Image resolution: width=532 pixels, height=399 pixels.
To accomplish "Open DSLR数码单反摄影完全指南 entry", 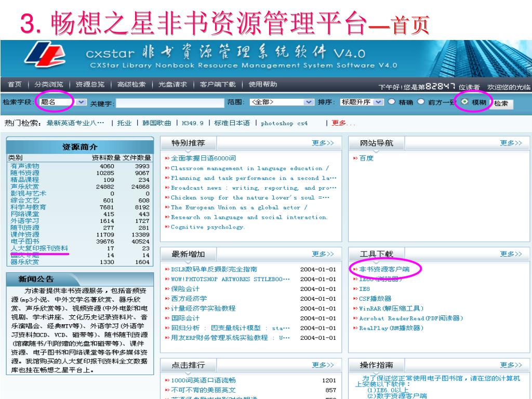I will (214, 269).
